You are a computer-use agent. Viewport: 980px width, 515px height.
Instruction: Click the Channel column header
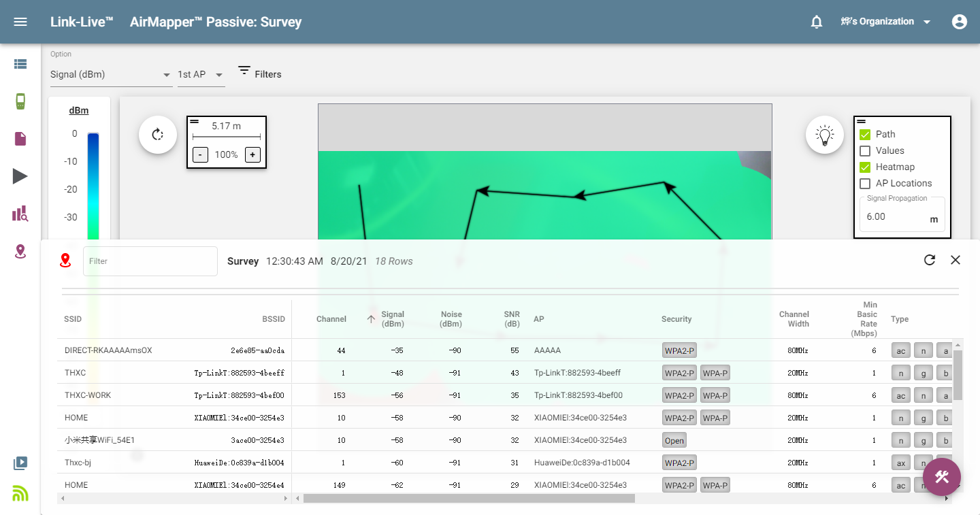[x=331, y=319]
